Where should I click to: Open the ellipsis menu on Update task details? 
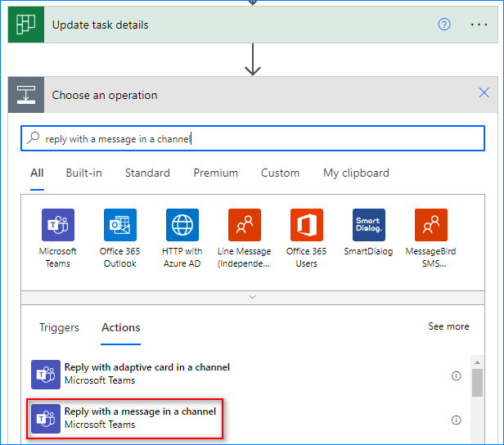479,25
